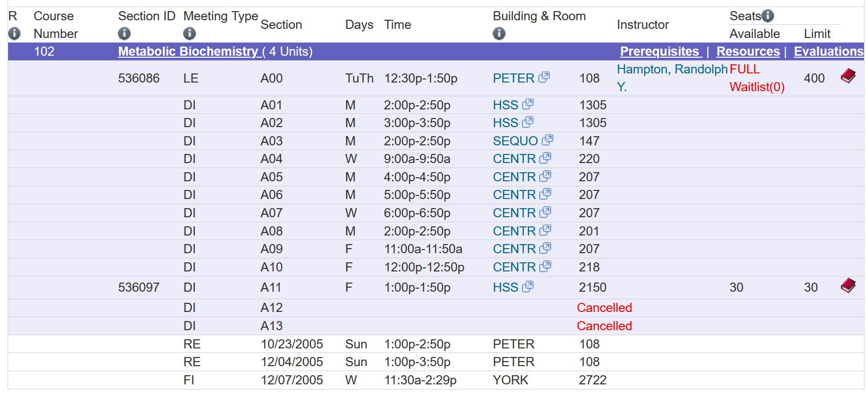The height and width of the screenshot is (395, 868).
Task: Open instructor Hampton, Randolph Y. link
Action: coord(672,78)
